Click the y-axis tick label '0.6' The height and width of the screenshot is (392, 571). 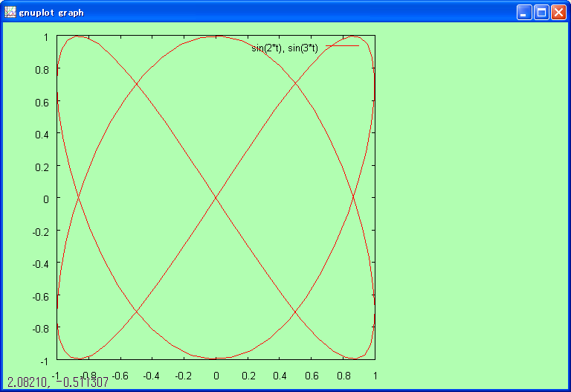pyautogui.click(x=42, y=103)
